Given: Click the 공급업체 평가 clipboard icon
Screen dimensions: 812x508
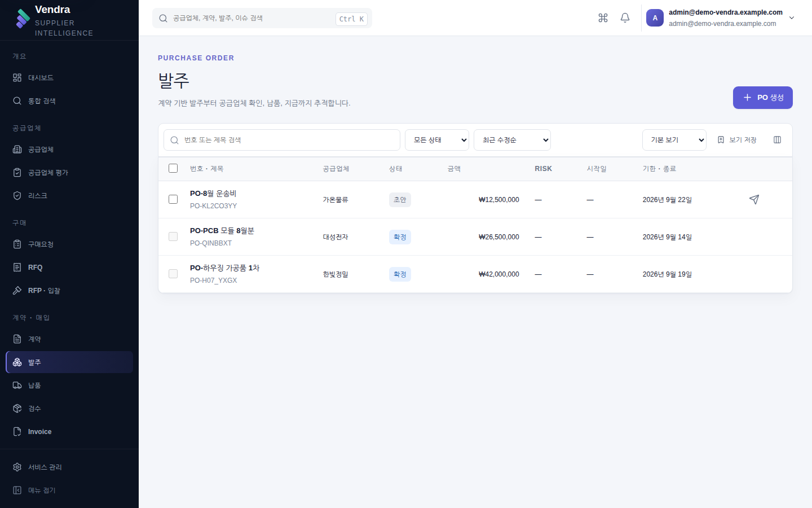Looking at the screenshot, I should click(x=17, y=172).
